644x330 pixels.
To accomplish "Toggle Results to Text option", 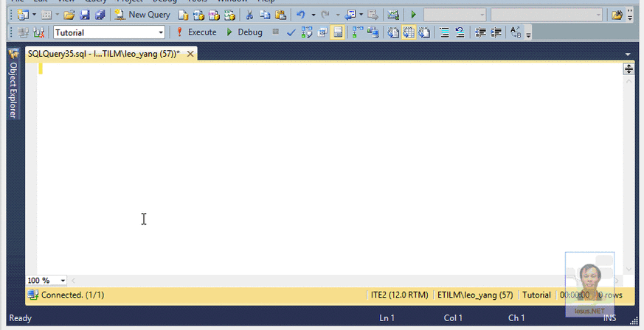I will tap(392, 32).
